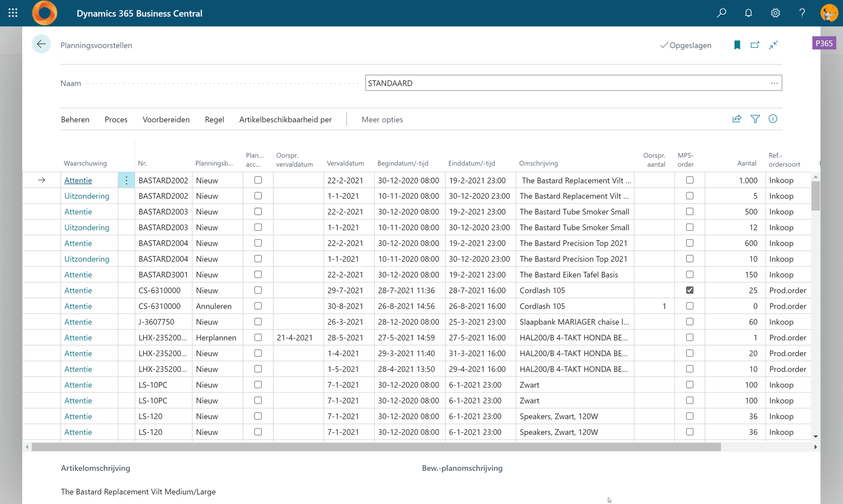Open the Naam lookup ellipsis

coord(774,83)
